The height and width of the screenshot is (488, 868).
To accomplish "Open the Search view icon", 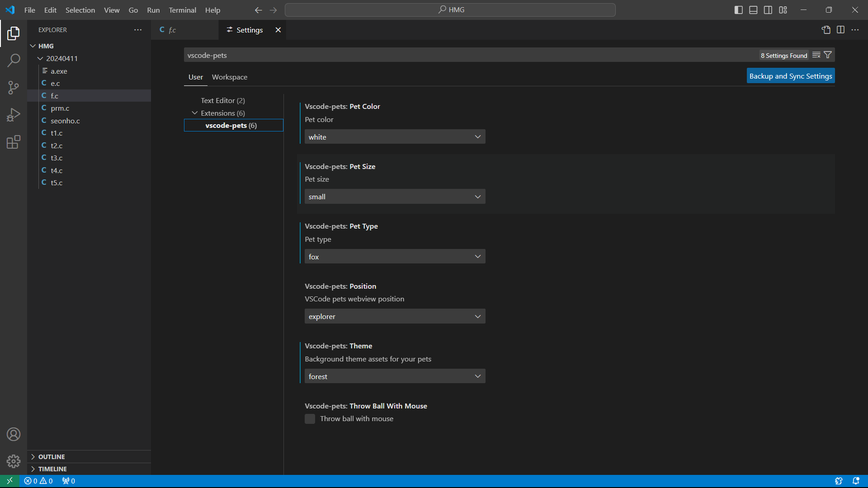I will [x=14, y=60].
